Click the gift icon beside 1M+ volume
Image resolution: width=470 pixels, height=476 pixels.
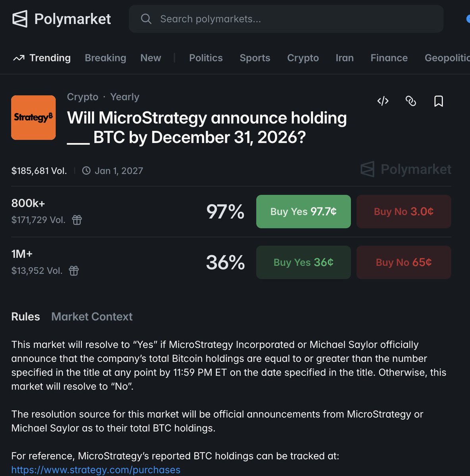pos(74,271)
